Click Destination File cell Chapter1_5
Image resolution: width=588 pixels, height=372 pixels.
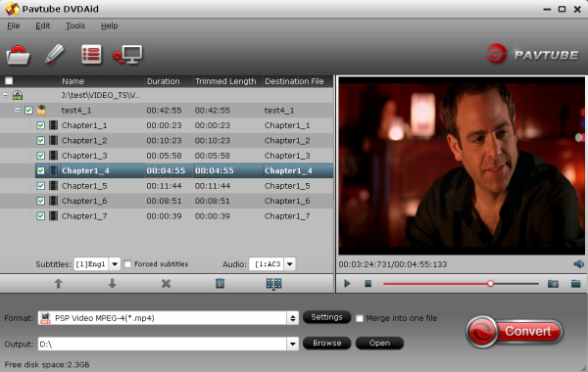tap(287, 186)
